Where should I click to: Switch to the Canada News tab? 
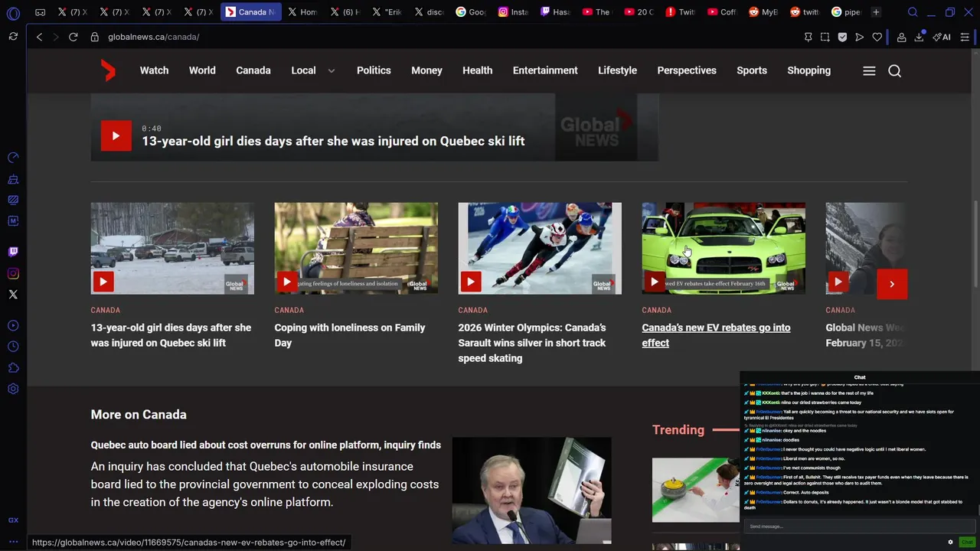251,12
